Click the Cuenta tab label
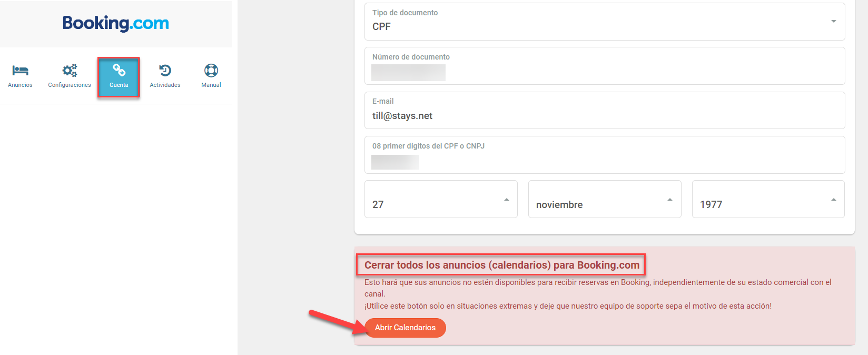 (x=119, y=85)
